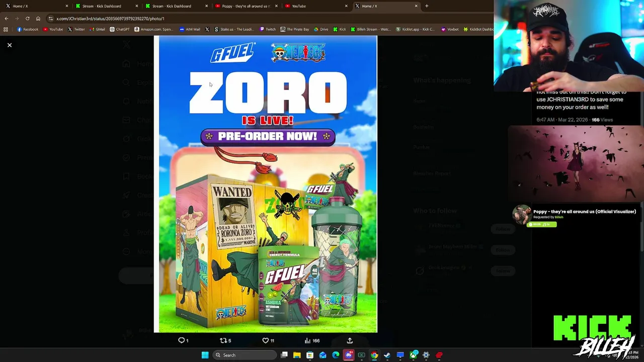Switch to the Poppy YouTube video tab
The height and width of the screenshot is (362, 644).
click(x=246, y=6)
